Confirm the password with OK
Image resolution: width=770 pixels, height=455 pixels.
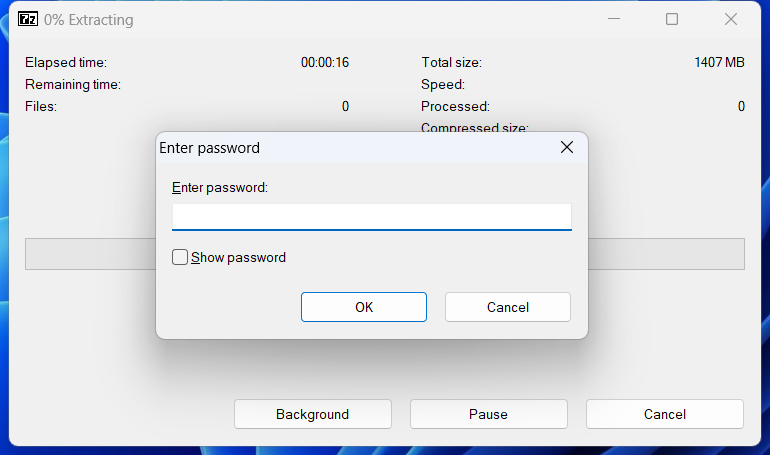(364, 307)
